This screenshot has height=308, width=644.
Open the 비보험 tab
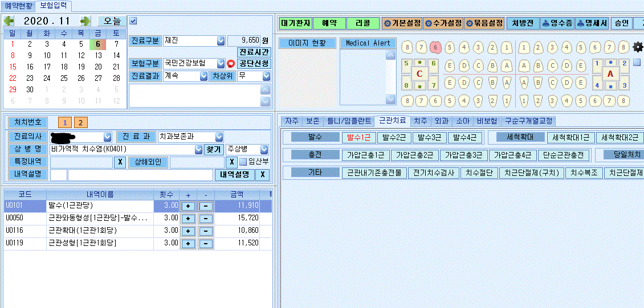point(487,121)
